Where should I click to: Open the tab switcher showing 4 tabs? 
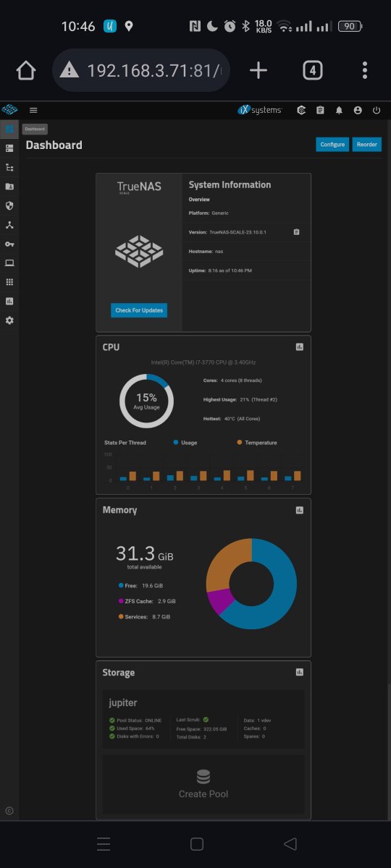click(x=312, y=70)
